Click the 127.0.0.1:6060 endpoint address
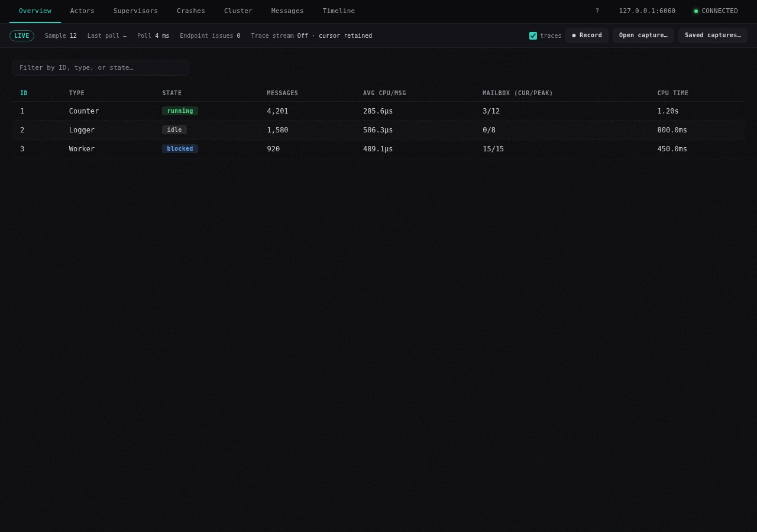Image resolution: width=757 pixels, height=532 pixels. point(647,11)
